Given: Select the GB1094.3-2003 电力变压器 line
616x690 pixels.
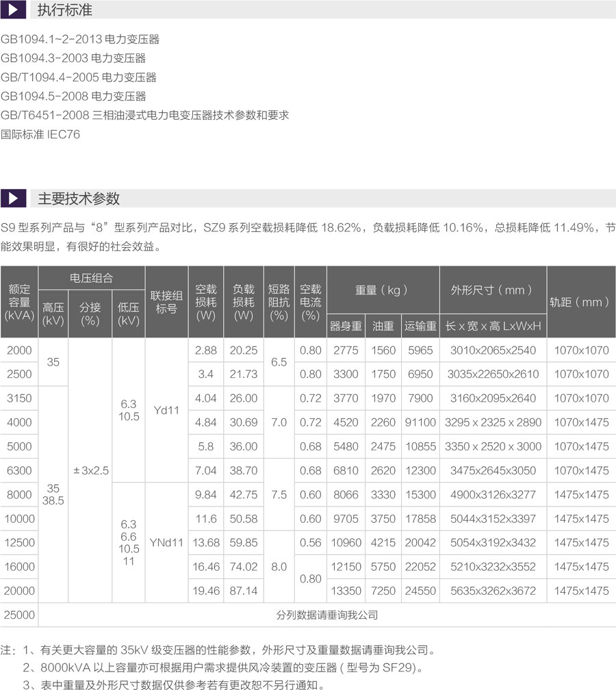Looking at the screenshot, I should tap(73, 58).
